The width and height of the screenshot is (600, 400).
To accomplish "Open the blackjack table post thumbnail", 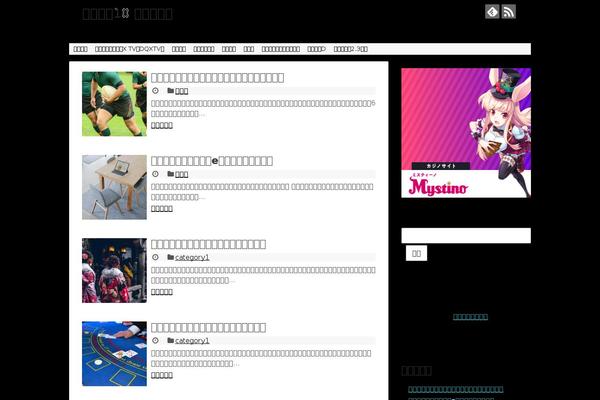I will click(114, 354).
